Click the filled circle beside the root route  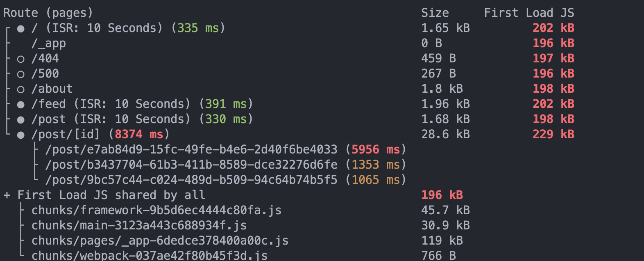pos(21,29)
